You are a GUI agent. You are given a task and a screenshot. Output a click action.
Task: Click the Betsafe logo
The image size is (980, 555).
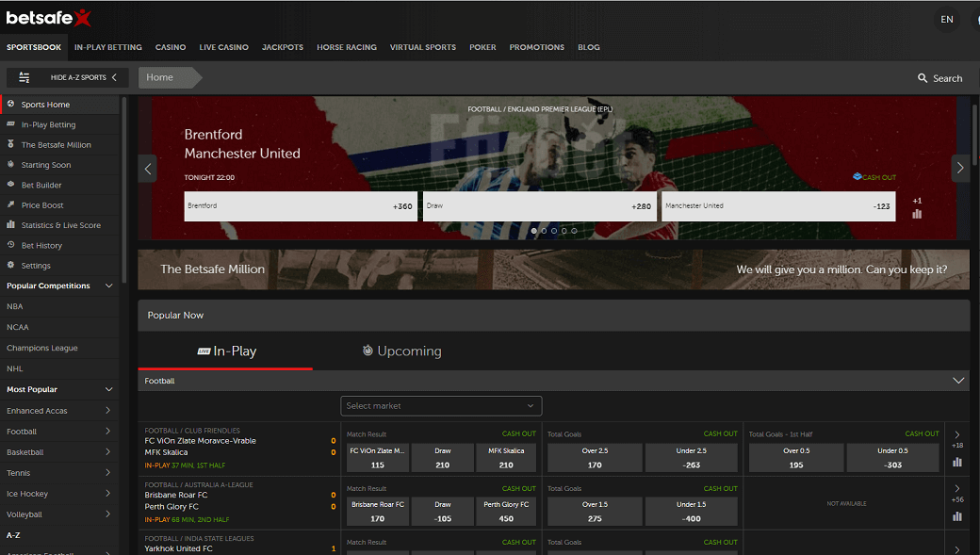49,18
